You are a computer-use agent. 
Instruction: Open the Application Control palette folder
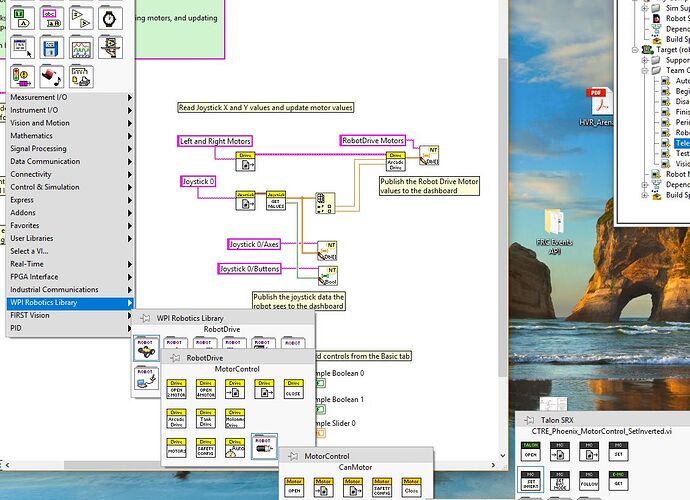110,47
